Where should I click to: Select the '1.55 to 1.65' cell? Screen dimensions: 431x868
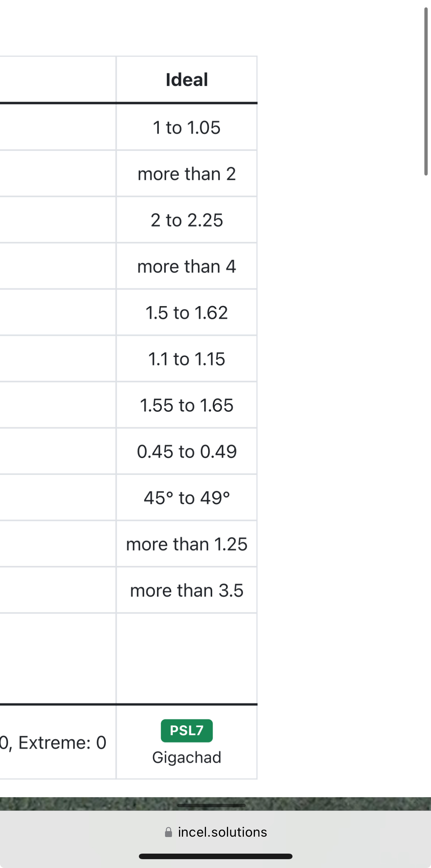coord(187,405)
